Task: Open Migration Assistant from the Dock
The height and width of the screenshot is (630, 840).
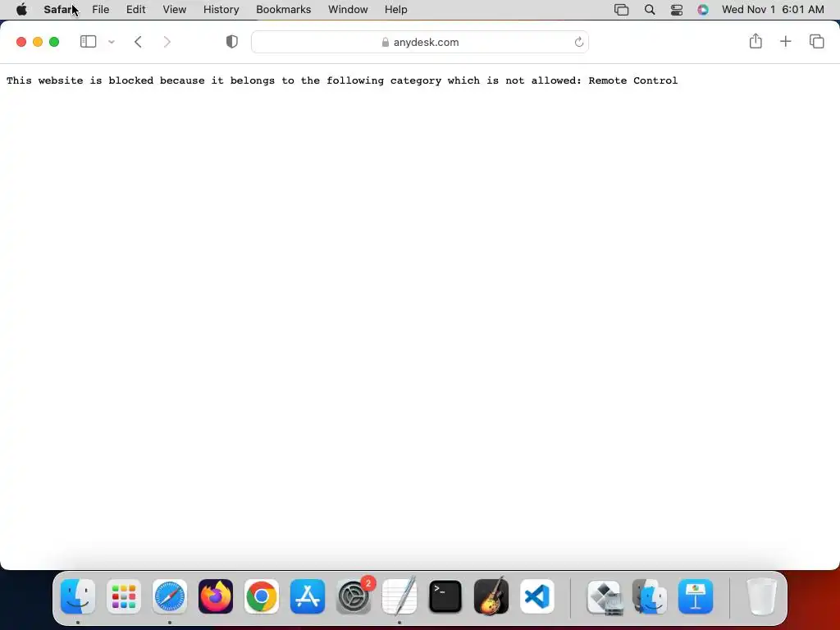Action: pyautogui.click(x=650, y=596)
